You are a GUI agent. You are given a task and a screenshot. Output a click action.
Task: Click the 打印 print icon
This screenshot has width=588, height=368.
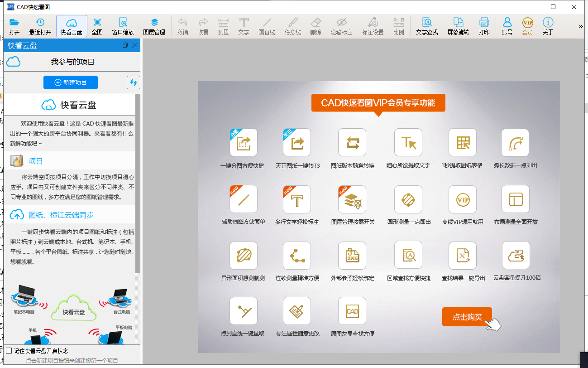click(x=484, y=26)
